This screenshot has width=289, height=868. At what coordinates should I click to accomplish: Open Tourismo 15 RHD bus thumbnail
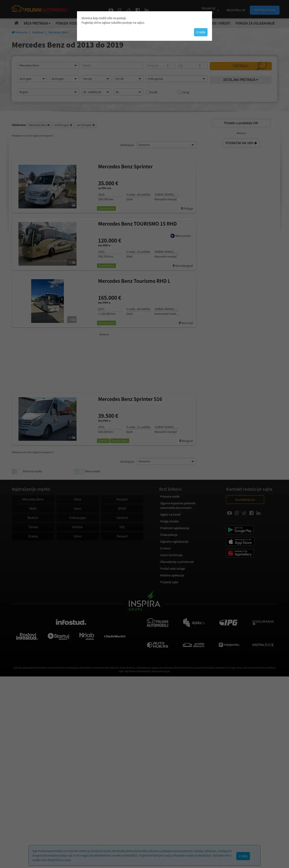(47, 244)
